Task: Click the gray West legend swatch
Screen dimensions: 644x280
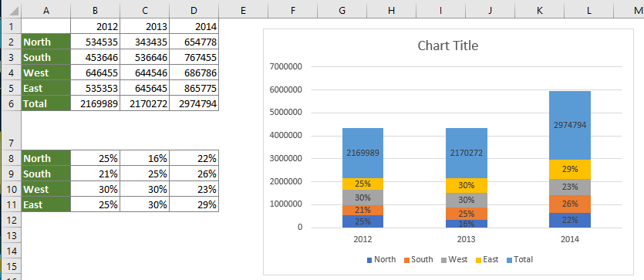Action: pyautogui.click(x=443, y=260)
